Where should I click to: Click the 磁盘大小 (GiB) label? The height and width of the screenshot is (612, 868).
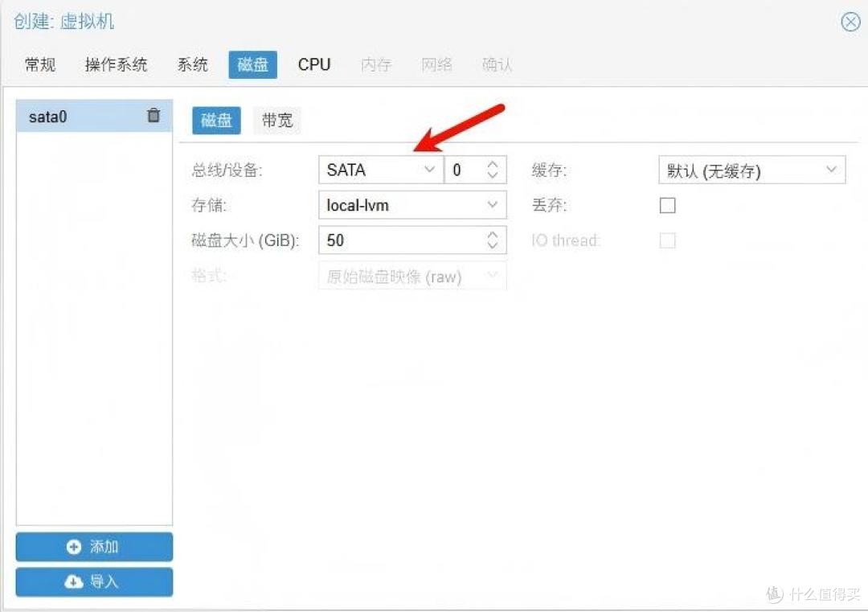[244, 240]
